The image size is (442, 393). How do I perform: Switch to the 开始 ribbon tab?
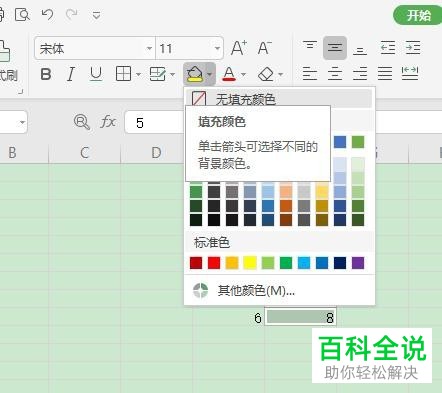click(x=418, y=15)
